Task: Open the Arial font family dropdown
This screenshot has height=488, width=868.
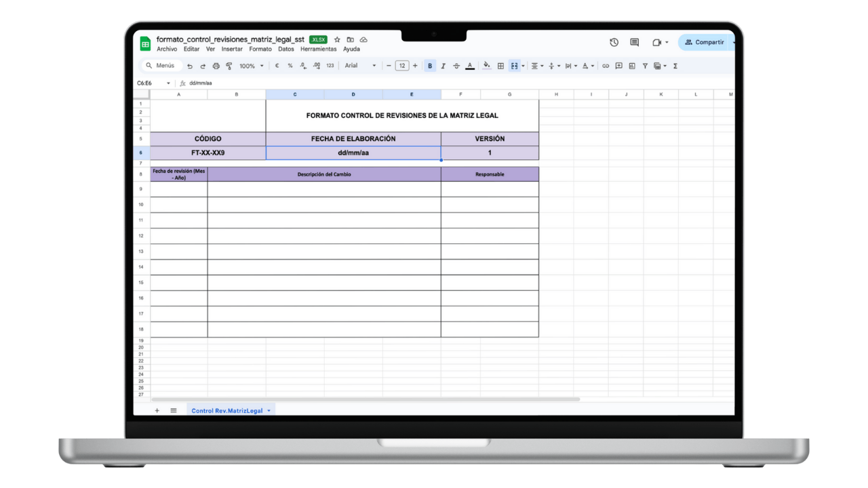Action: pos(359,66)
